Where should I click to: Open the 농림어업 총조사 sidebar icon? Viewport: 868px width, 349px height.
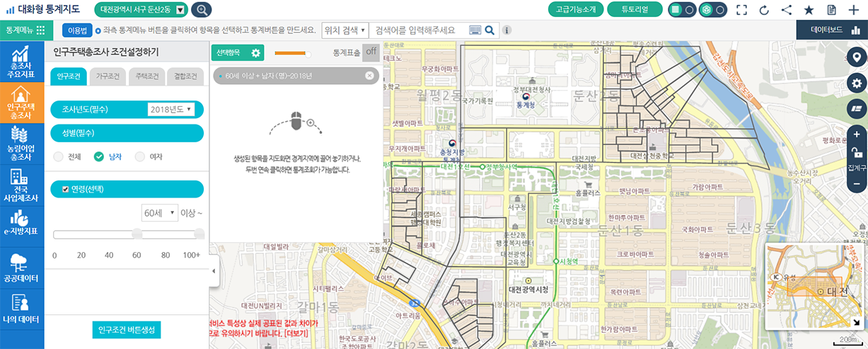21,142
